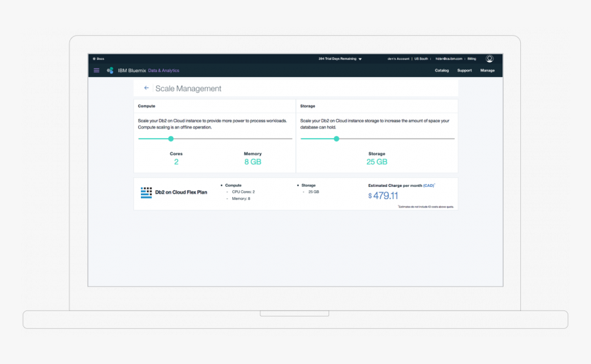Click the Db2 on Cloud plan logo
Image resolution: width=591 pixels, height=364 pixels.
(x=146, y=192)
